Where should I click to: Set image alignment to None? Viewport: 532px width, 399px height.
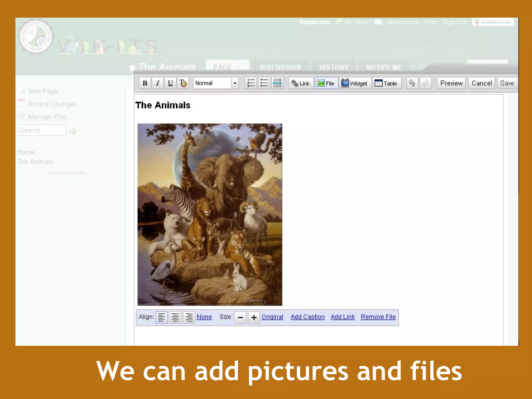(204, 317)
